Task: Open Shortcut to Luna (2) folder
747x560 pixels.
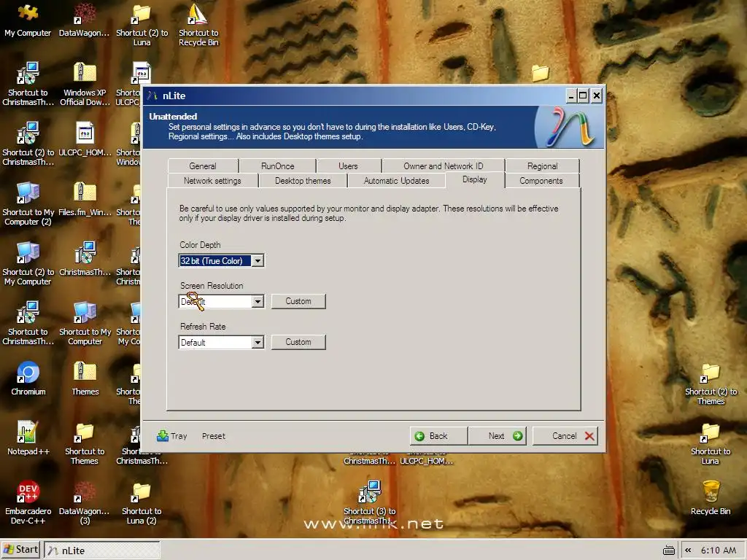Action: click(142, 502)
